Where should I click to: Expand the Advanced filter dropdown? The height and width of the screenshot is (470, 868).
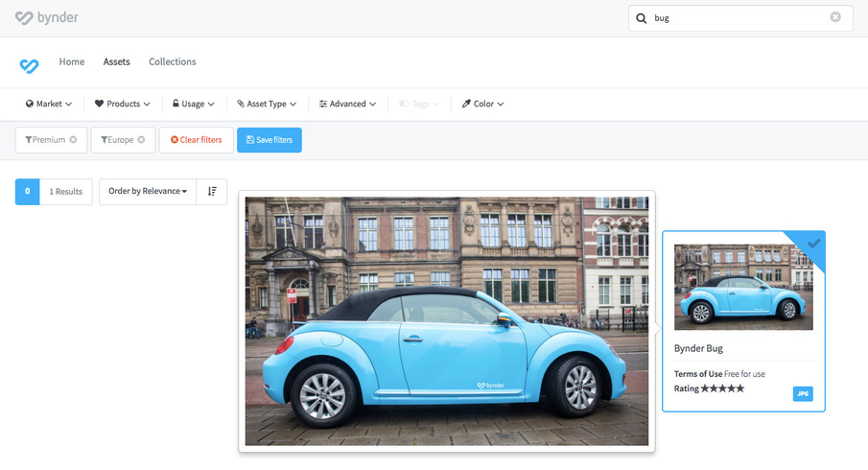coord(347,104)
